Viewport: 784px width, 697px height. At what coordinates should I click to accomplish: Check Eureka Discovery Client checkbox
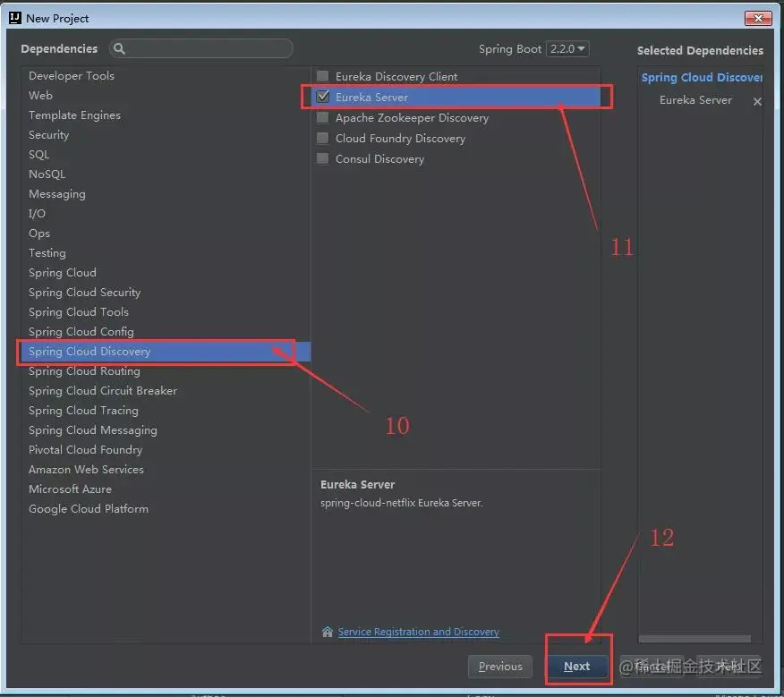pos(323,76)
